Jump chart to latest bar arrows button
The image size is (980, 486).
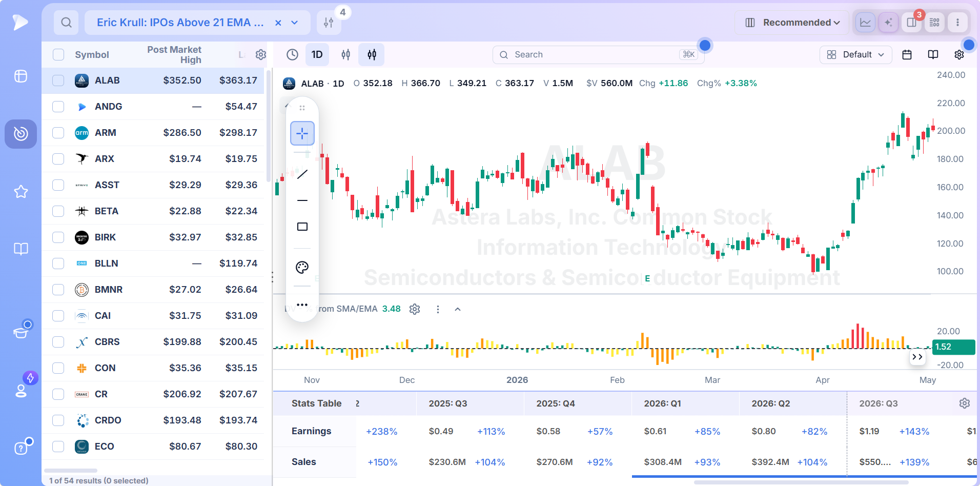click(x=917, y=357)
